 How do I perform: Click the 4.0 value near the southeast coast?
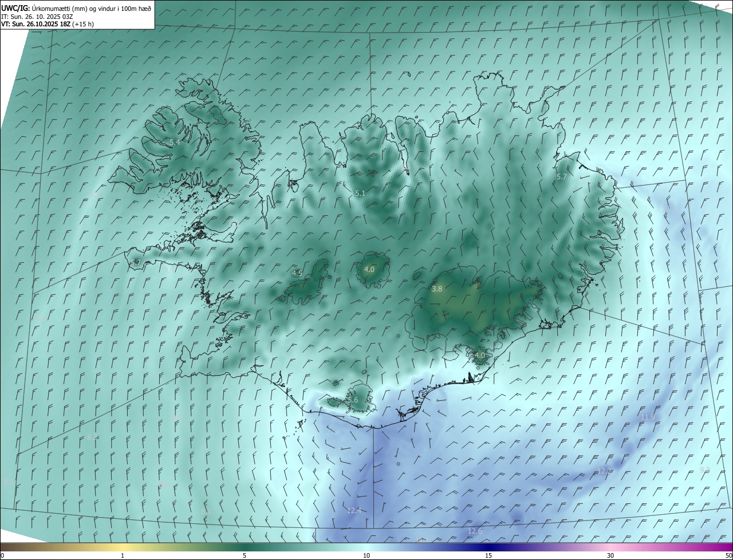pos(480,355)
